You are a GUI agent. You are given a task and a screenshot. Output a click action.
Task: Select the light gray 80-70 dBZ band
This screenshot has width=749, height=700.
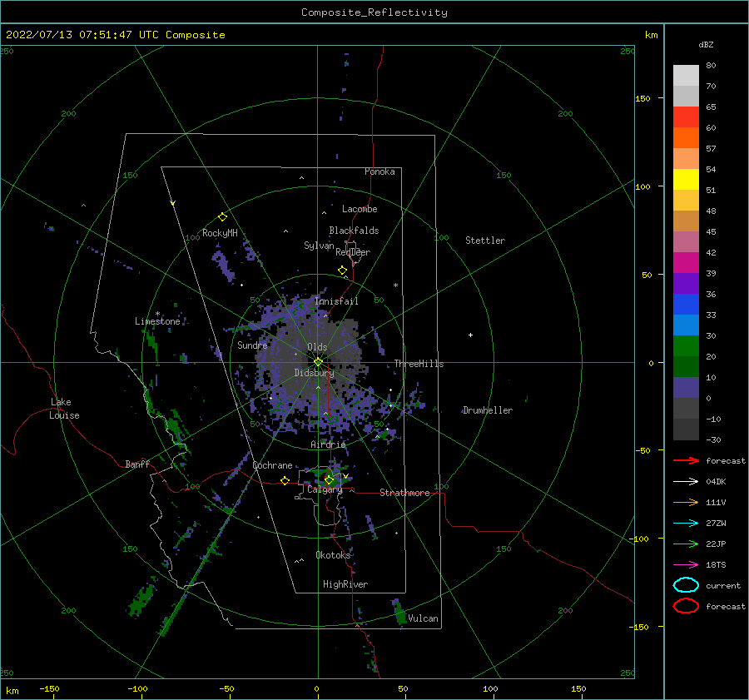coord(686,76)
